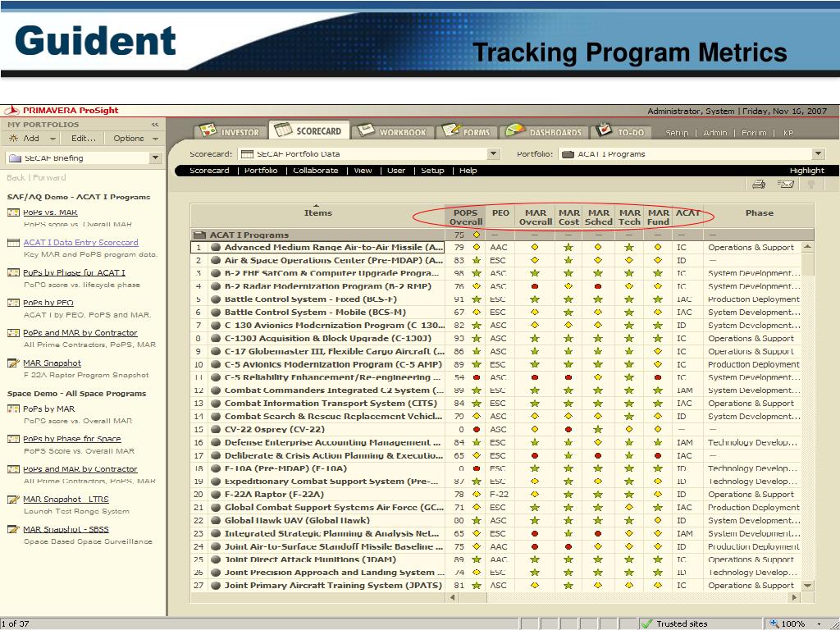Select the Scorecard tab
Image resolution: width=840 pixels, height=630 pixels.
click(309, 130)
